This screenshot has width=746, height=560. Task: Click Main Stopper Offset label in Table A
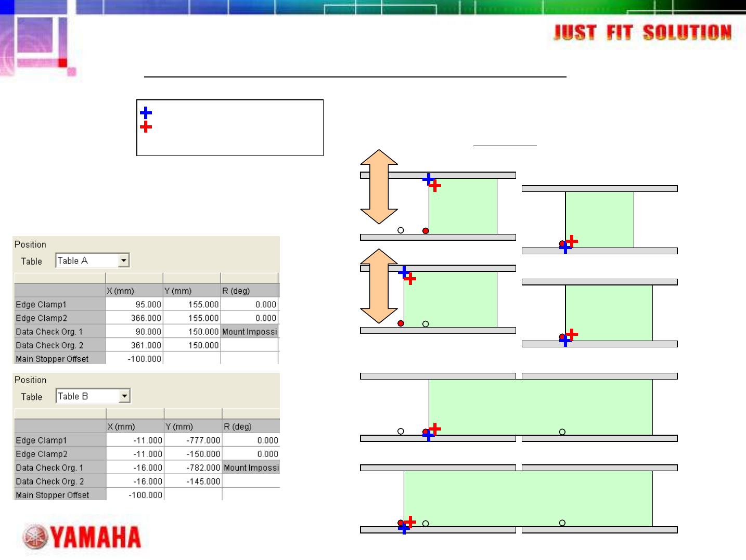(60, 358)
